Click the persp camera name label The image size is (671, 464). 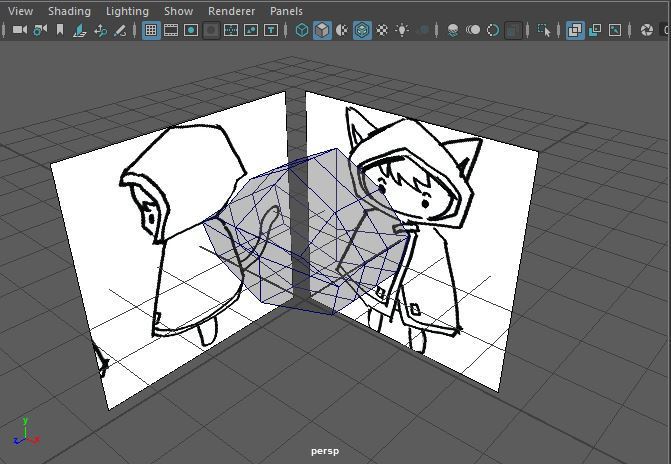point(325,451)
